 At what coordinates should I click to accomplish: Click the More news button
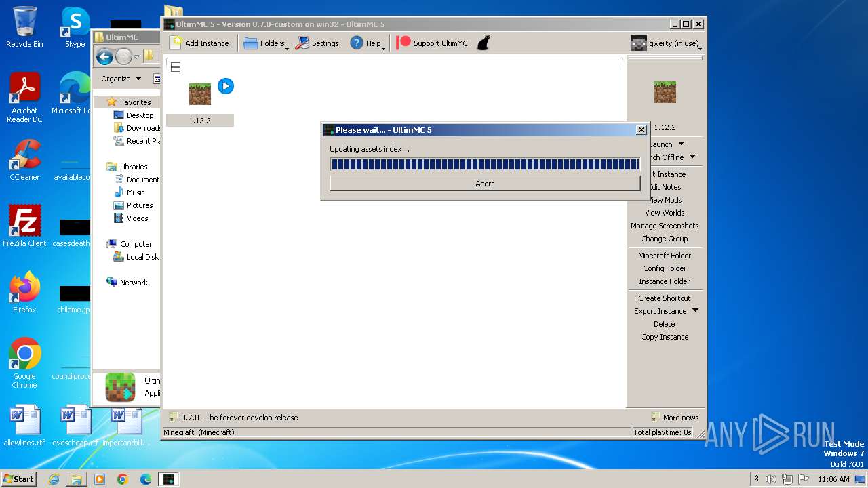[675, 418]
